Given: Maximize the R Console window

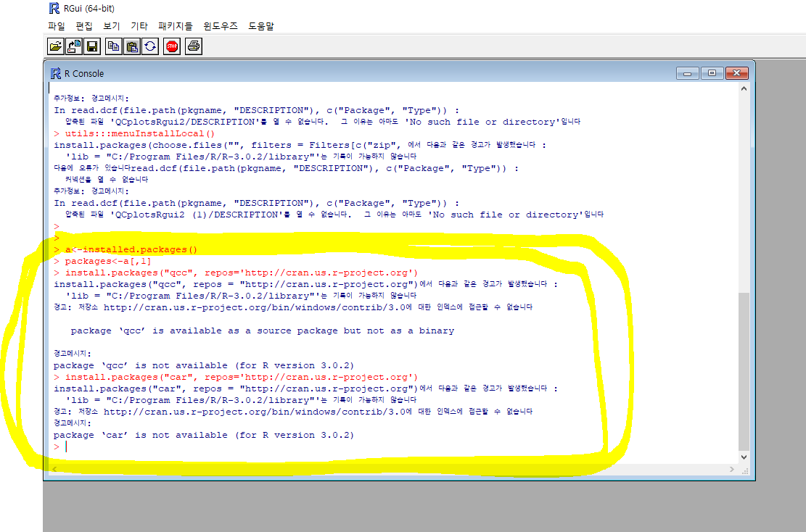Looking at the screenshot, I should 712,73.
